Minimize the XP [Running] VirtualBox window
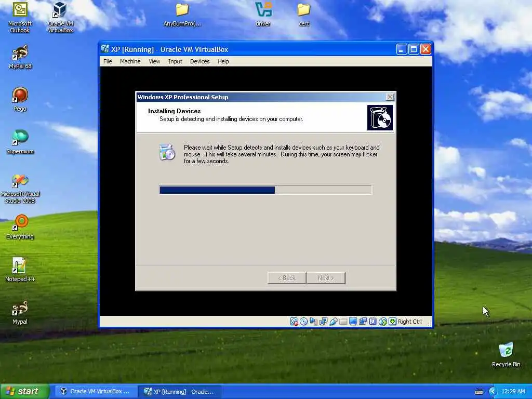 point(402,49)
